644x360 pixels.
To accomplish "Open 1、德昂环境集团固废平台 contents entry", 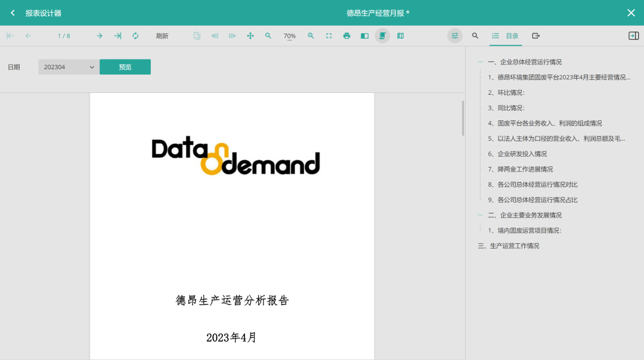I will tap(559, 77).
